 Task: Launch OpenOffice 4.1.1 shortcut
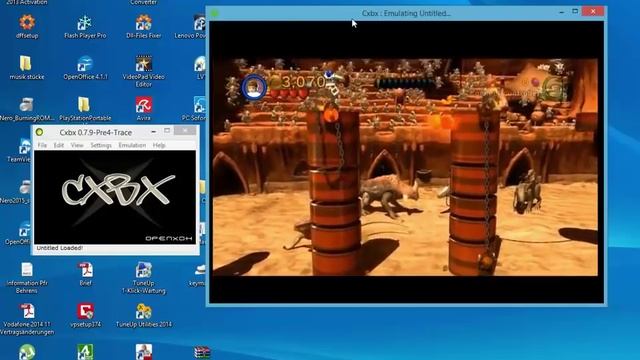[85, 67]
